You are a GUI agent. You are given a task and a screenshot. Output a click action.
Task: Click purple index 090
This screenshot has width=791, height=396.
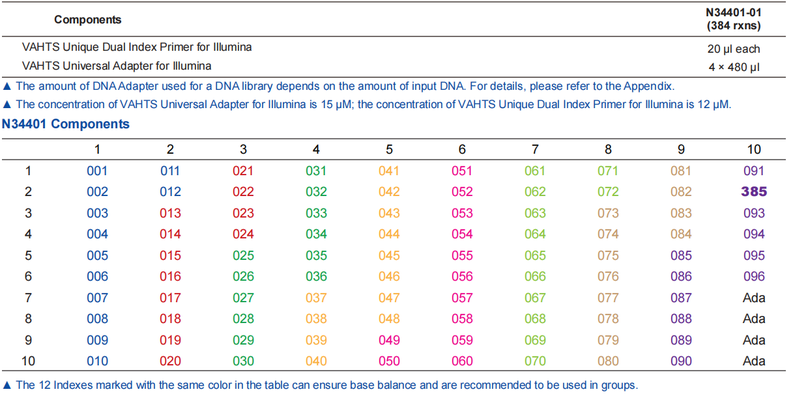point(681,361)
